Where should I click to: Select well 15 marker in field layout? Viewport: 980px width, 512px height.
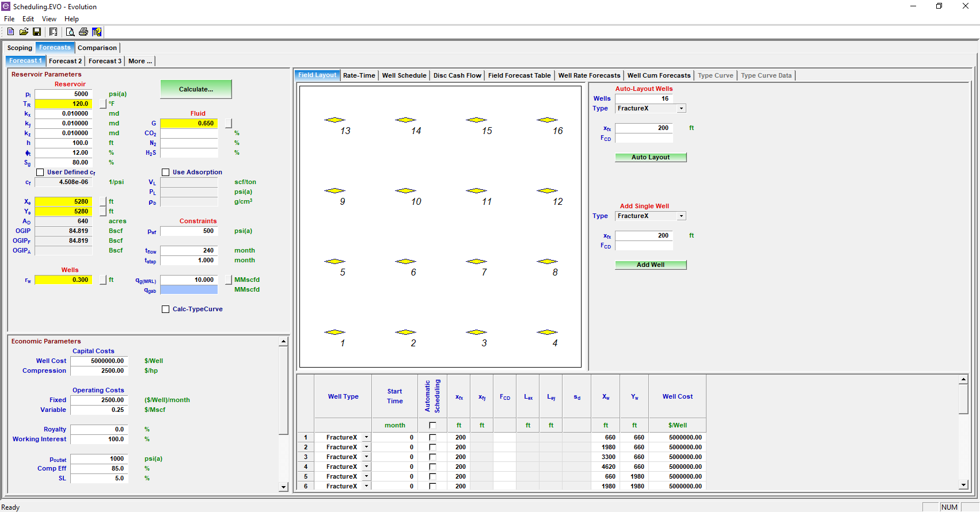(476, 120)
